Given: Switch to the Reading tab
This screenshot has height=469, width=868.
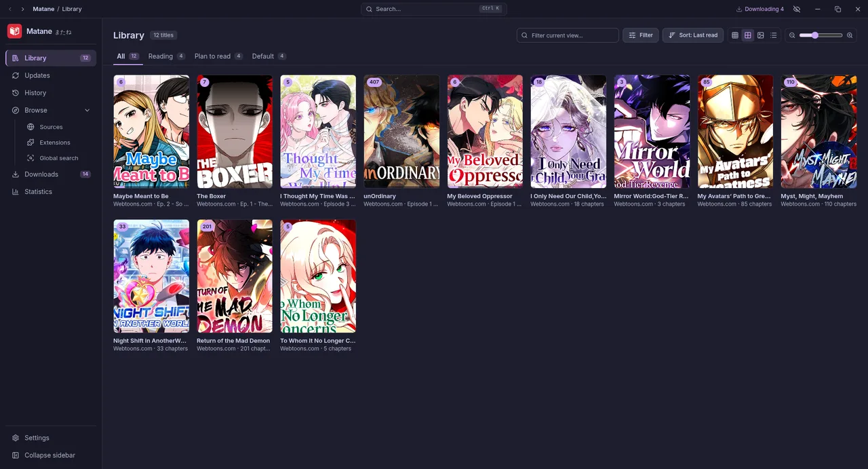Looking at the screenshot, I should [166, 56].
